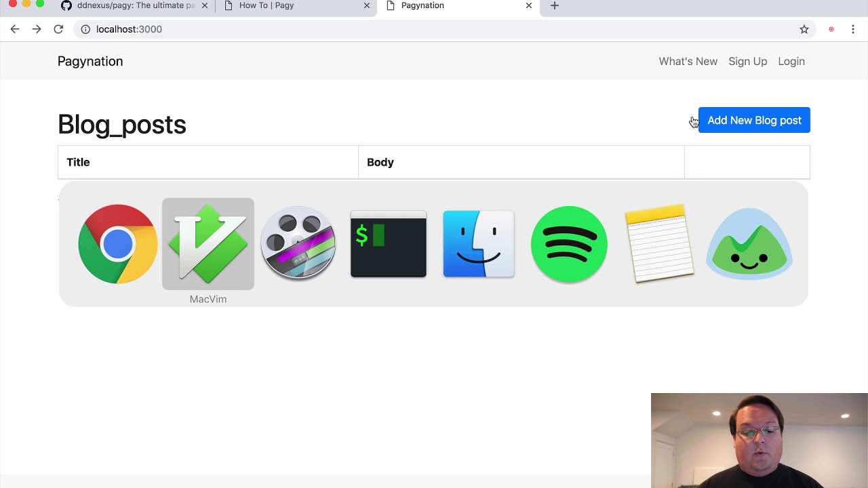Image resolution: width=868 pixels, height=488 pixels.
Task: Click the Blog_posts heading
Action: (x=122, y=125)
